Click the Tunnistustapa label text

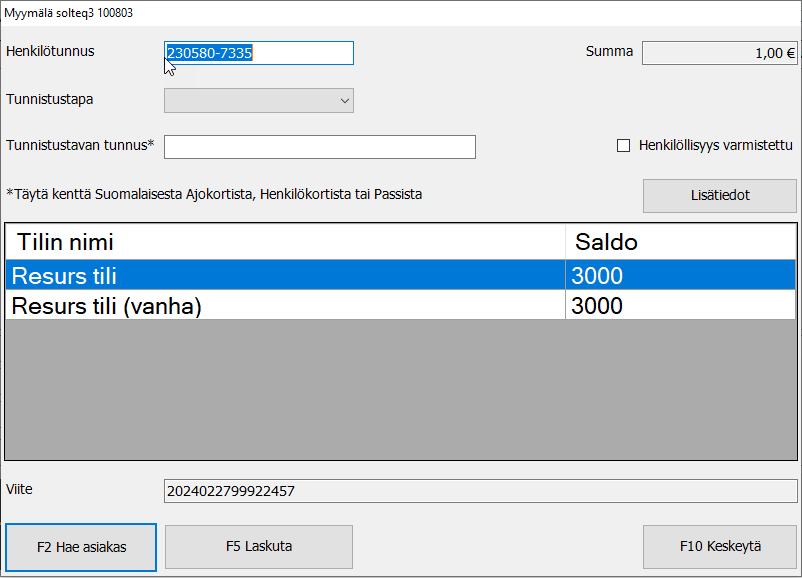(50, 99)
